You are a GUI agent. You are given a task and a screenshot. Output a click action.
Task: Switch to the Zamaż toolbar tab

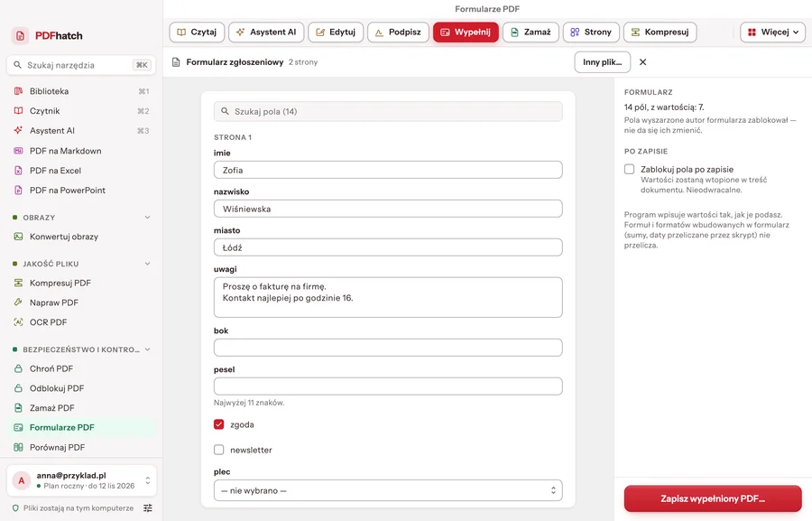(x=531, y=33)
